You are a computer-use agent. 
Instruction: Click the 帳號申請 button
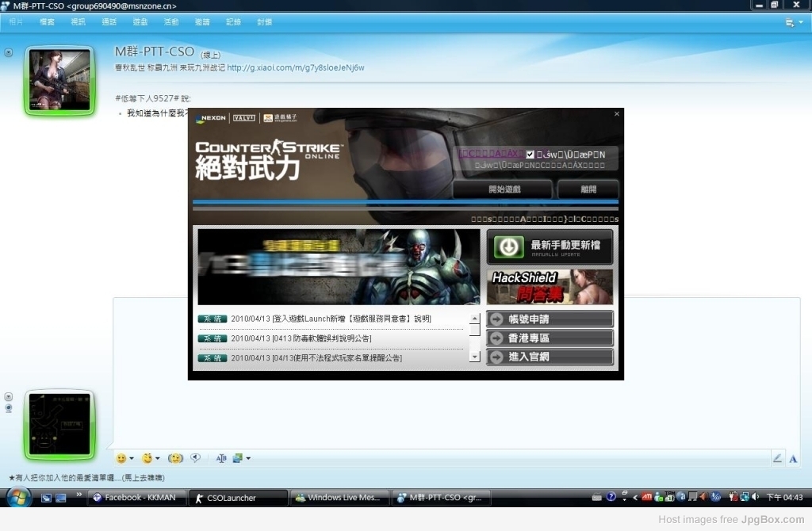[550, 319]
